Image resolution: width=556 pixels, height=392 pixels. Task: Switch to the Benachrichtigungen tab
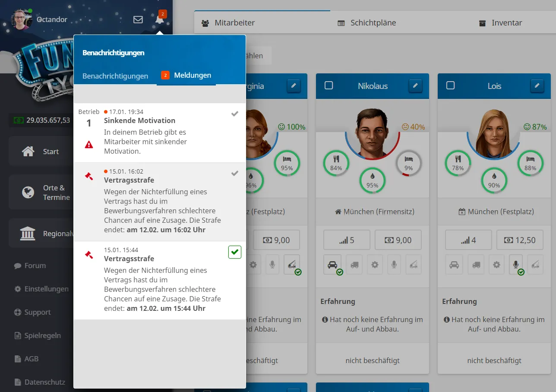coord(115,76)
